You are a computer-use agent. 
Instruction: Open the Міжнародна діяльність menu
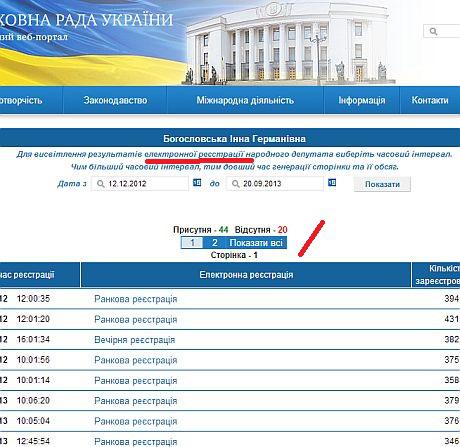coord(245,100)
